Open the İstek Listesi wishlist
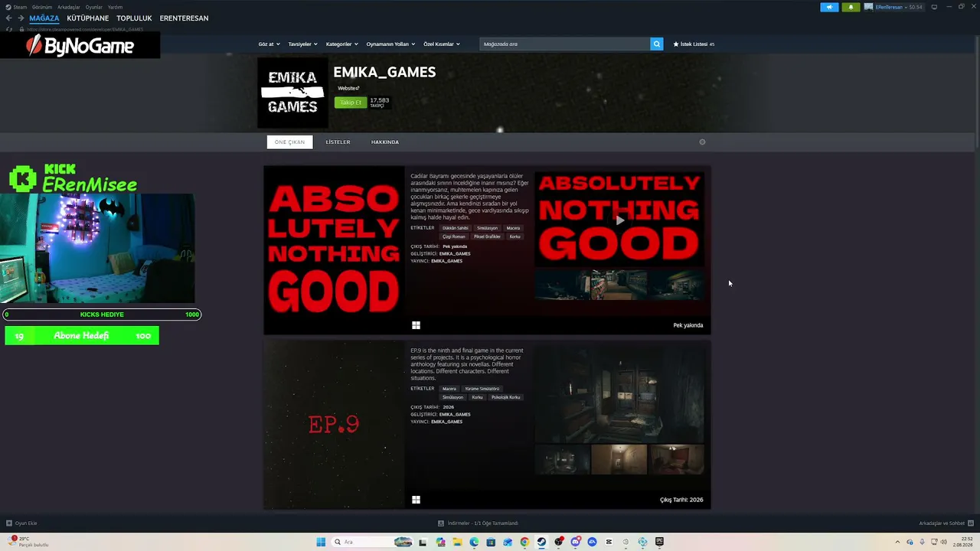This screenshot has width=980, height=551. click(x=694, y=44)
